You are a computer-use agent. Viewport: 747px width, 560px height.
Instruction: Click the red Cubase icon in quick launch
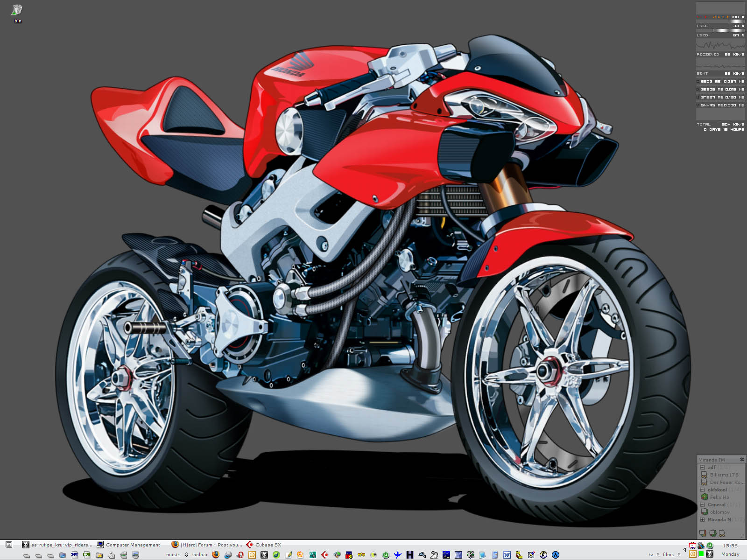[x=324, y=555]
